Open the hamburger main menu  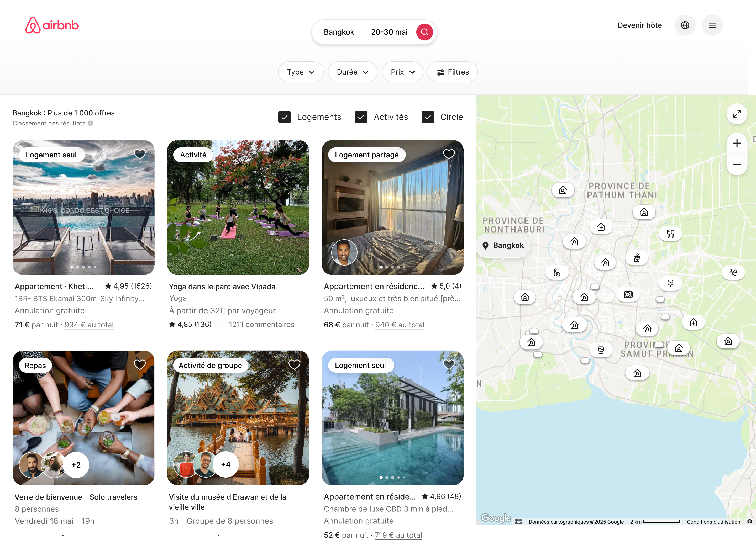pyautogui.click(x=712, y=25)
